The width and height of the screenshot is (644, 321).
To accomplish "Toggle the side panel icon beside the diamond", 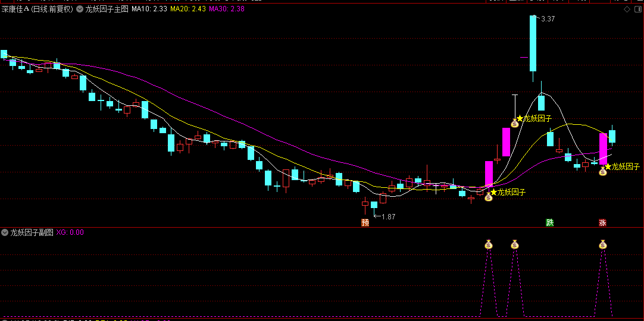I will 638,10.
